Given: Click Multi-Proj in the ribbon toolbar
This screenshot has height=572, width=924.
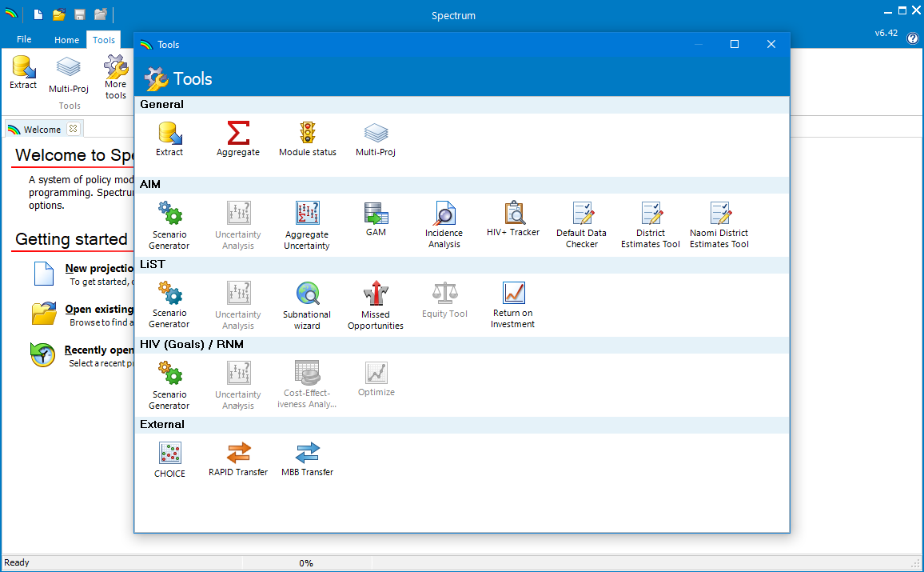Looking at the screenshot, I should click(69, 74).
